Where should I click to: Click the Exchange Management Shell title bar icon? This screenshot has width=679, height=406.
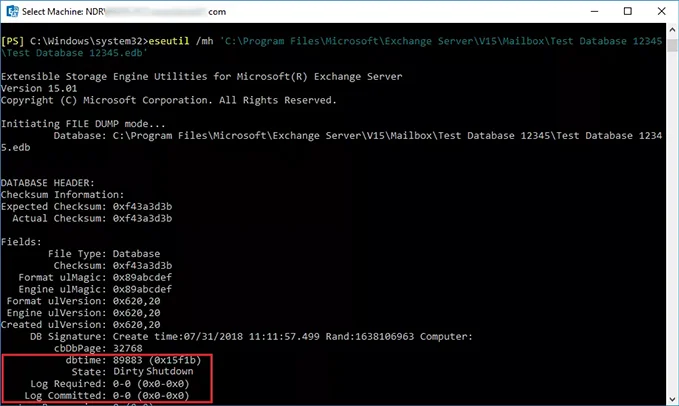point(12,11)
